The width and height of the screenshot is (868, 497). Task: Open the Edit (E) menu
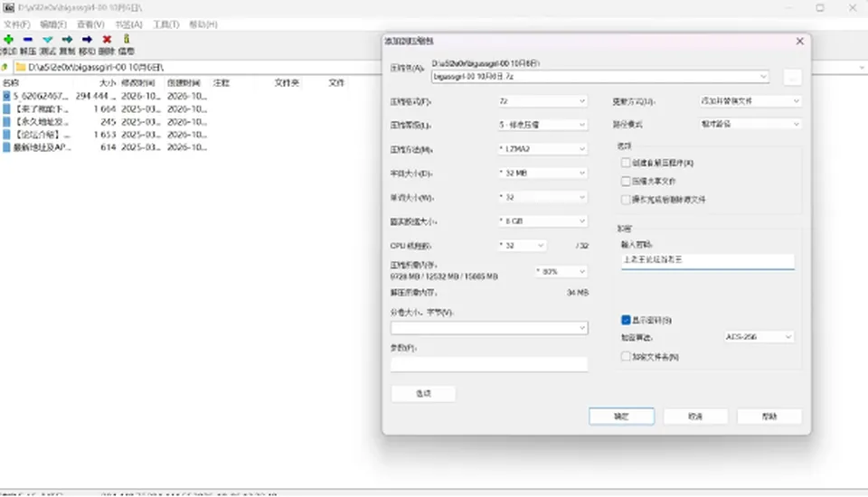[x=53, y=24]
